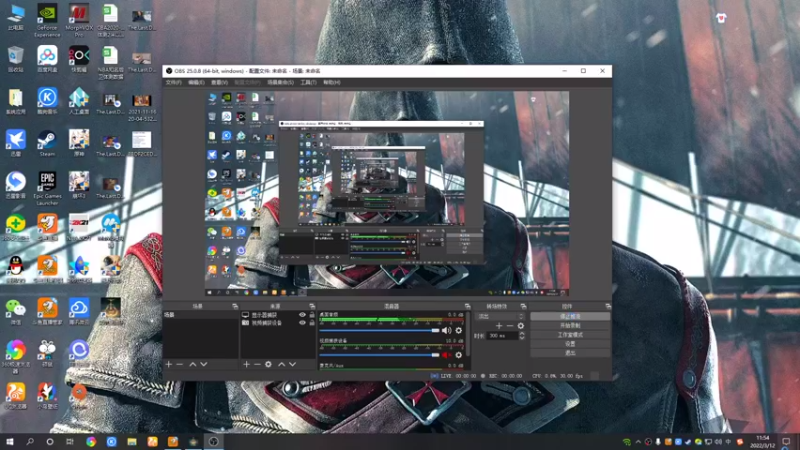
Task: Move the scene up in Scenes panel
Action: (x=192, y=364)
